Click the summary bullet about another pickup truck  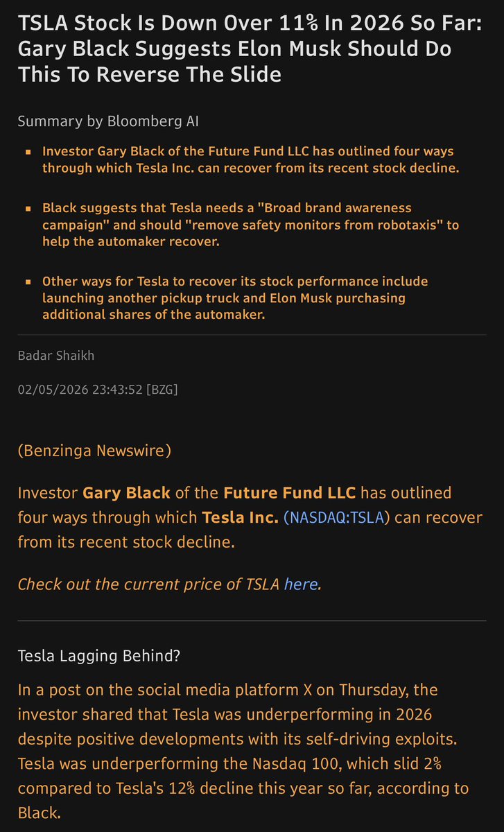click(x=236, y=297)
